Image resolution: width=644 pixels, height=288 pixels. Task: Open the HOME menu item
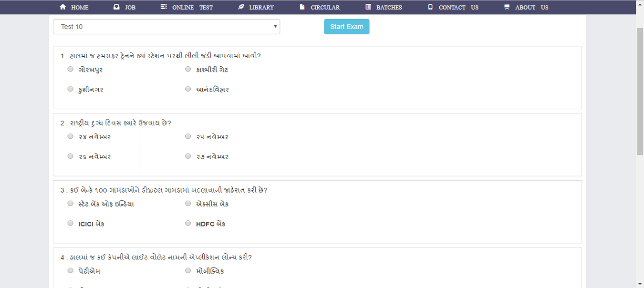click(x=80, y=8)
